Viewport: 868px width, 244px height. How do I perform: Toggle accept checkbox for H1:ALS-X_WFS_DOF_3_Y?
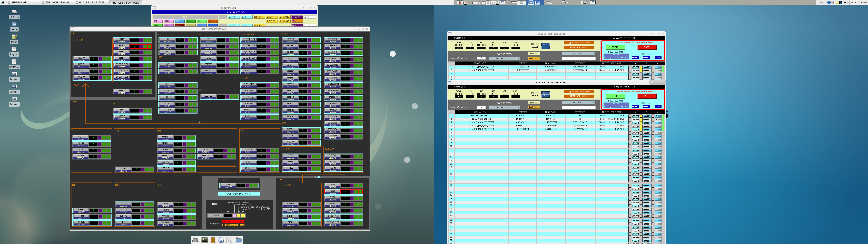point(641,116)
